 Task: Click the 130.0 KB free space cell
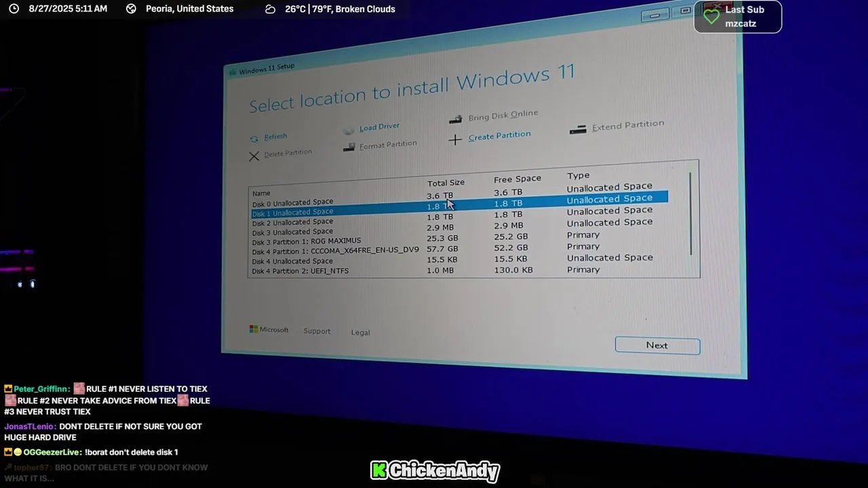pos(513,270)
